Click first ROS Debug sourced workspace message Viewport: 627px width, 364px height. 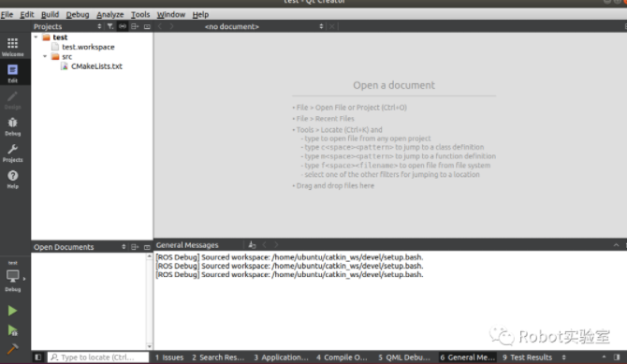(x=289, y=256)
